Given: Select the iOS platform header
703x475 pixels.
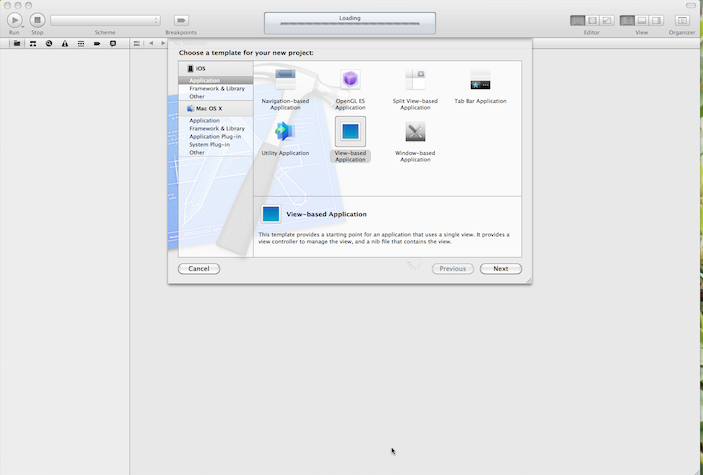Looking at the screenshot, I should click(x=216, y=69).
